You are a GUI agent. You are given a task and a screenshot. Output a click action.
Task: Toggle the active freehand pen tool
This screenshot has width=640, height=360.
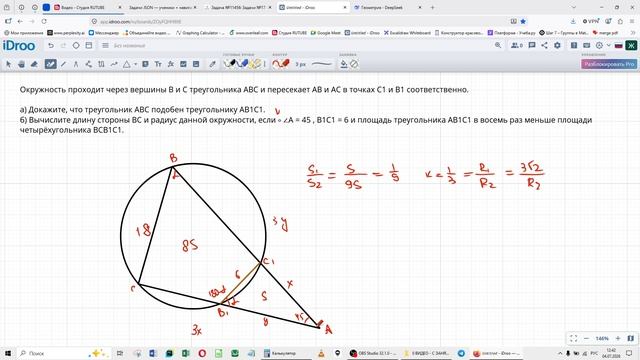coord(51,64)
